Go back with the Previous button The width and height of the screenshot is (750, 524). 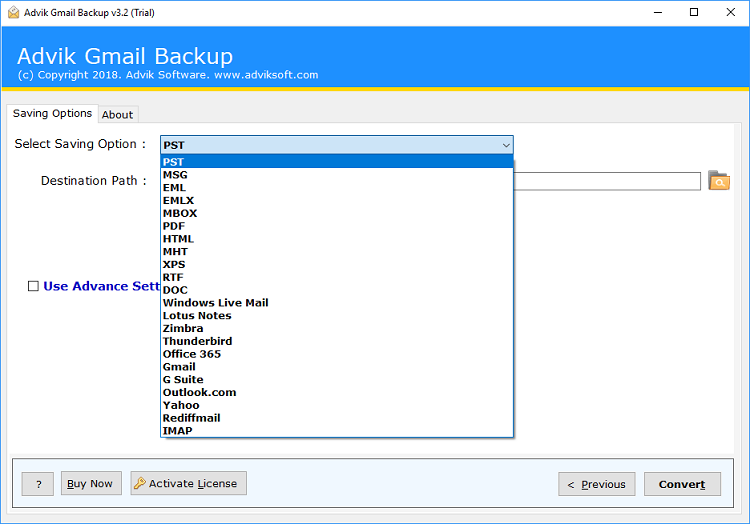596,484
